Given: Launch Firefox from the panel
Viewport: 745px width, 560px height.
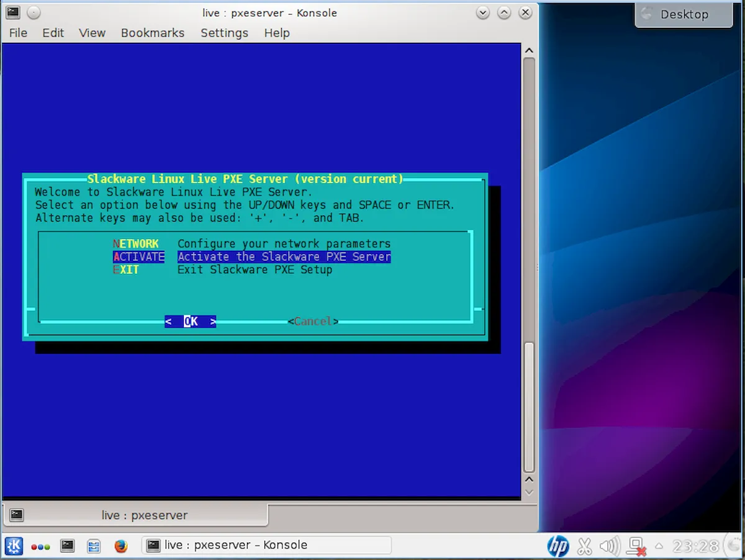Looking at the screenshot, I should click(121, 546).
